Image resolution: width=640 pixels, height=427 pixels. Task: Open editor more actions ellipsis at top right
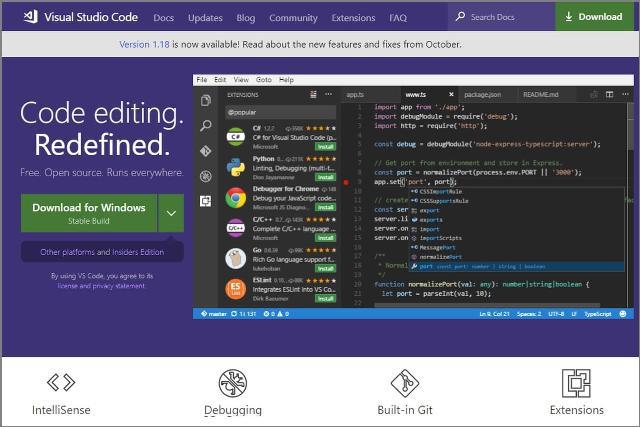tap(625, 94)
